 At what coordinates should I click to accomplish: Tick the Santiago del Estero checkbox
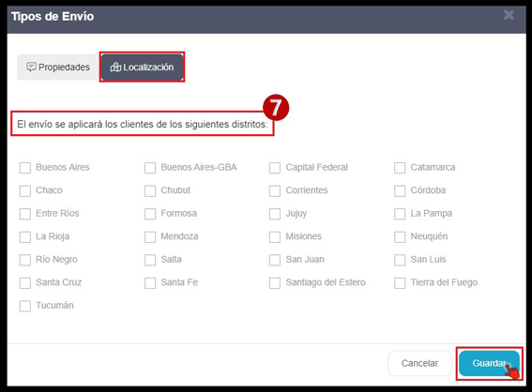pyautogui.click(x=275, y=283)
